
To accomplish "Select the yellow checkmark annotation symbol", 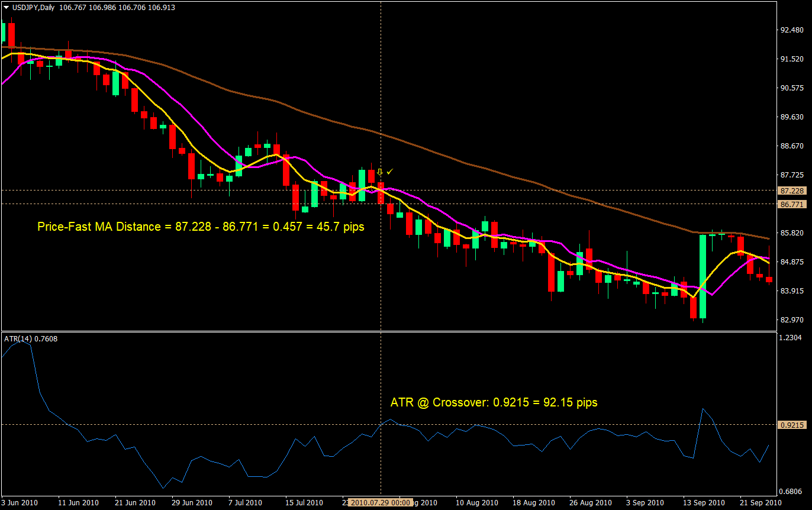I will [x=389, y=172].
